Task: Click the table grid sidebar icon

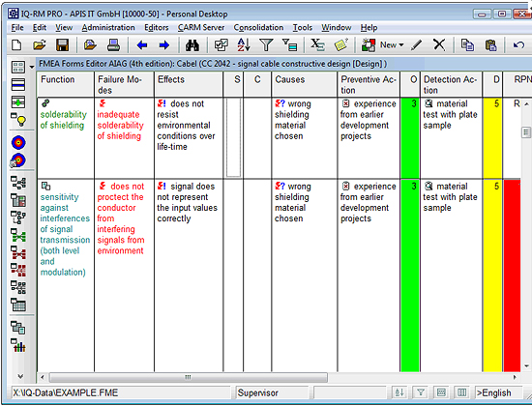Action: tap(18, 304)
